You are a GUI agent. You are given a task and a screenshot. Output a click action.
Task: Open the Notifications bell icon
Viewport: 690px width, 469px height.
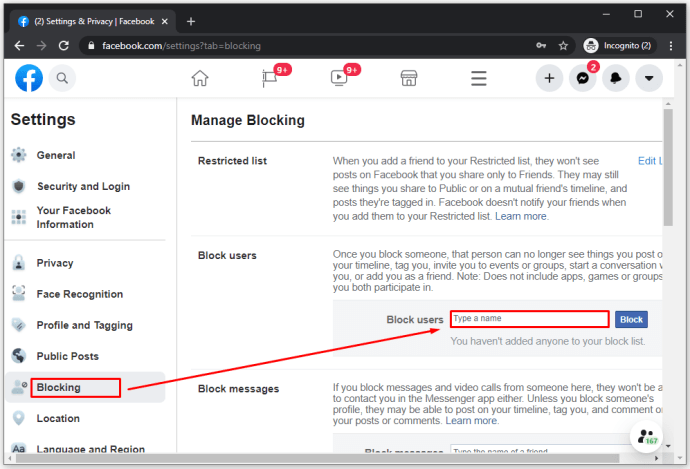(616, 78)
